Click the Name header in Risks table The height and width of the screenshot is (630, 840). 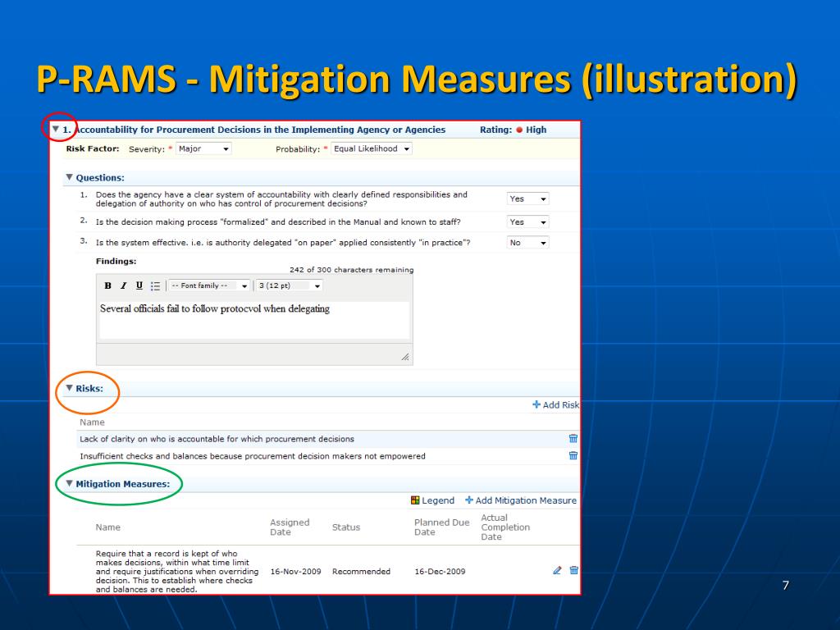click(92, 422)
